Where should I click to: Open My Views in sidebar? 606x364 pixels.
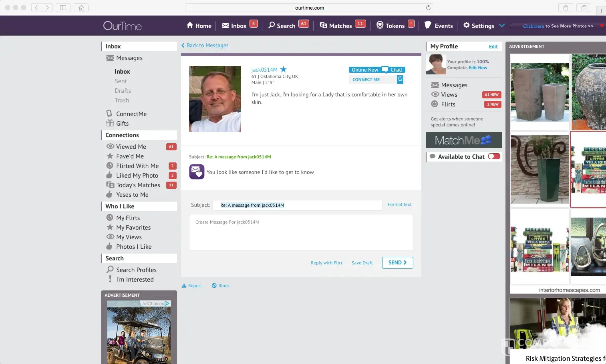129,237
